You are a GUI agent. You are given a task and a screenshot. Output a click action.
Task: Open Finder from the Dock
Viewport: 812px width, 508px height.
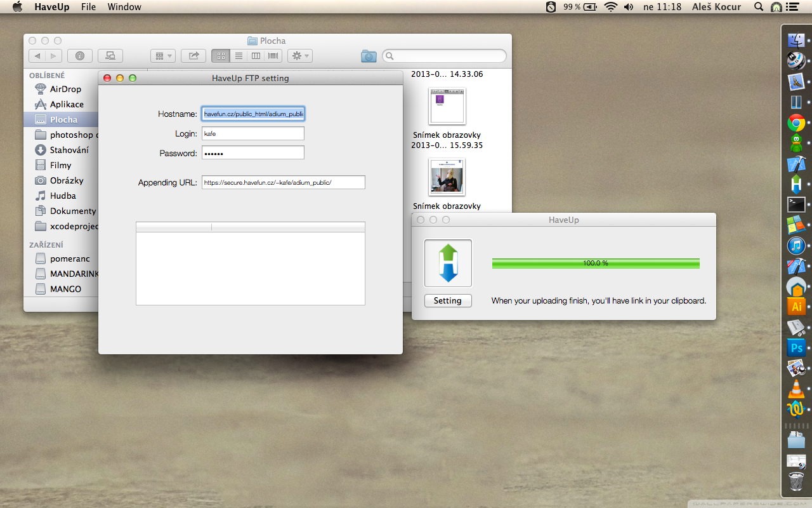pyautogui.click(x=796, y=41)
